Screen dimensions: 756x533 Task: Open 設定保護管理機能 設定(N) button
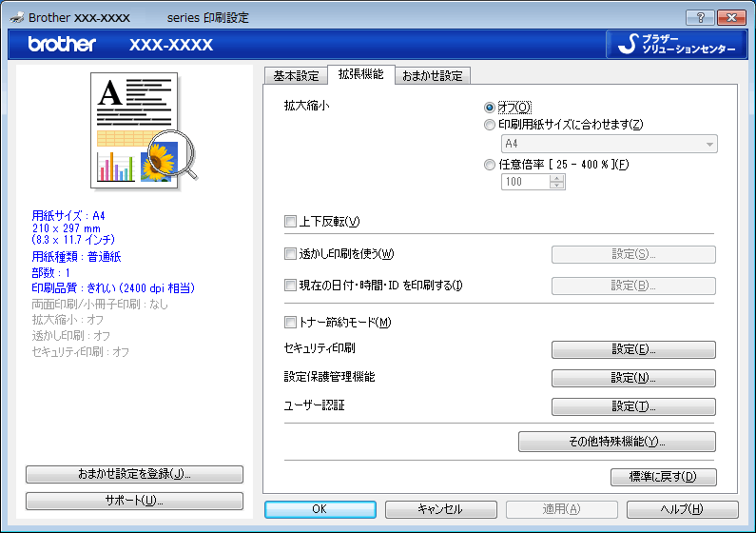tap(633, 378)
